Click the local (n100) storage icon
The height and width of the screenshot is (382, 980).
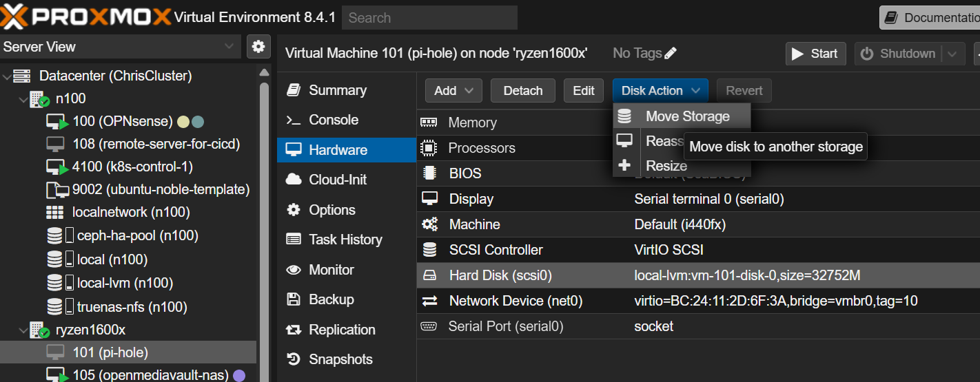tap(59, 259)
